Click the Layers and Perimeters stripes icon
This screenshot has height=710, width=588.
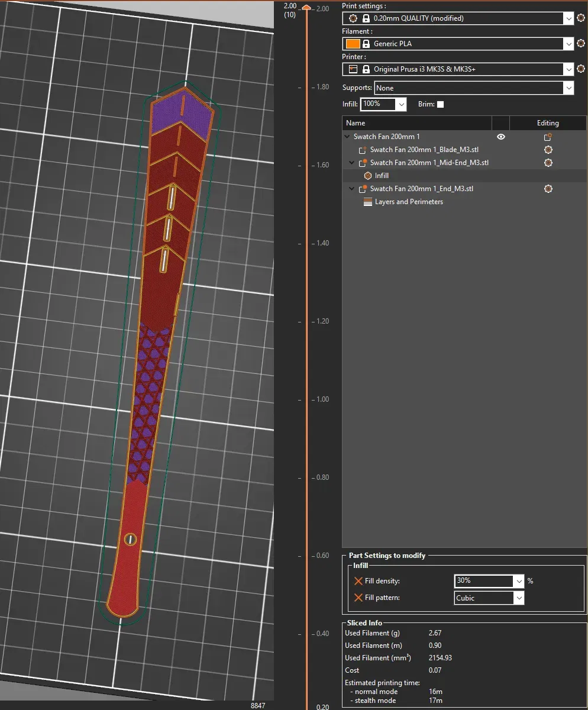(368, 202)
